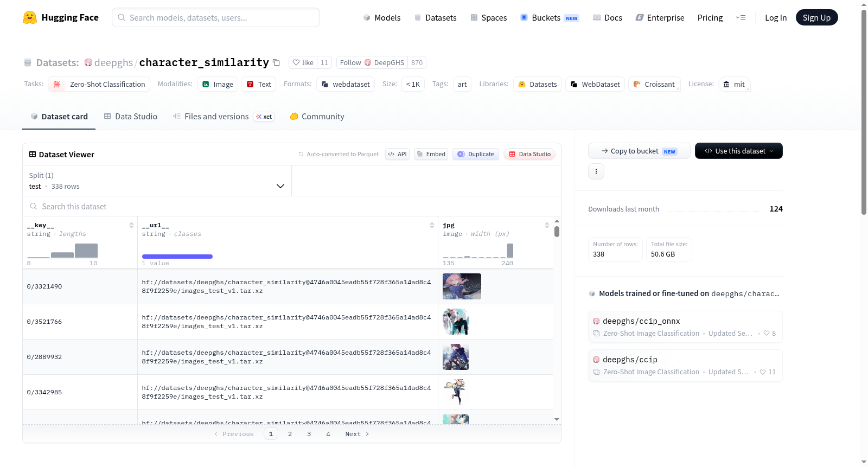Click the Sign Up button

(x=816, y=17)
